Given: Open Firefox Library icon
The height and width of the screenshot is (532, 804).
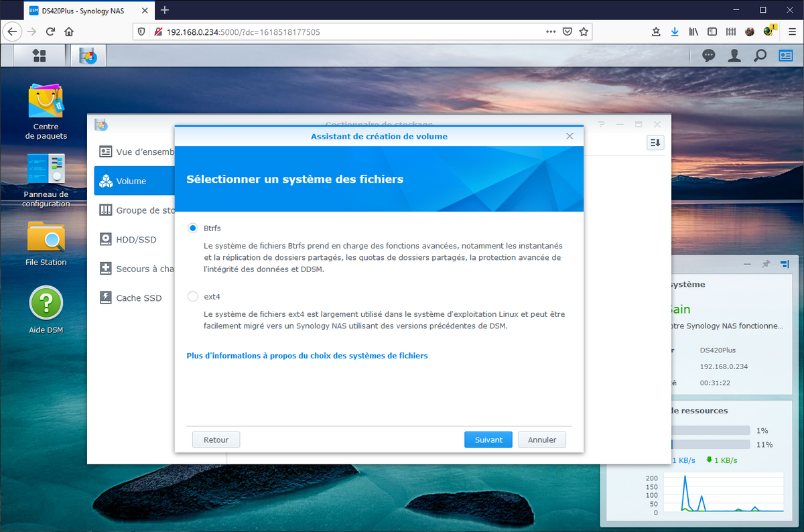Looking at the screenshot, I should pyautogui.click(x=694, y=31).
